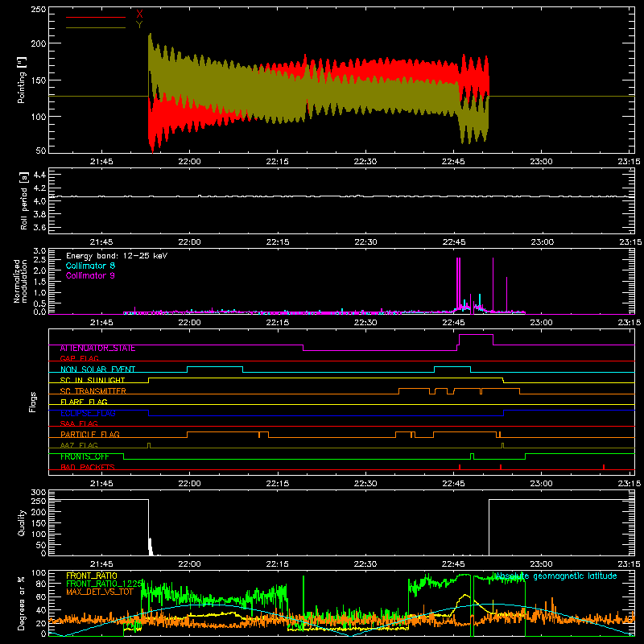Select the PARTICLE_FLAG label
Viewport: 644px width, 644px height.
(x=90, y=435)
